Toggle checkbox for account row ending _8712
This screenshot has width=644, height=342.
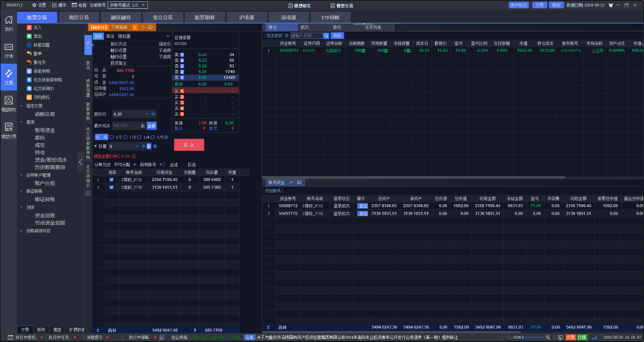tap(111, 180)
